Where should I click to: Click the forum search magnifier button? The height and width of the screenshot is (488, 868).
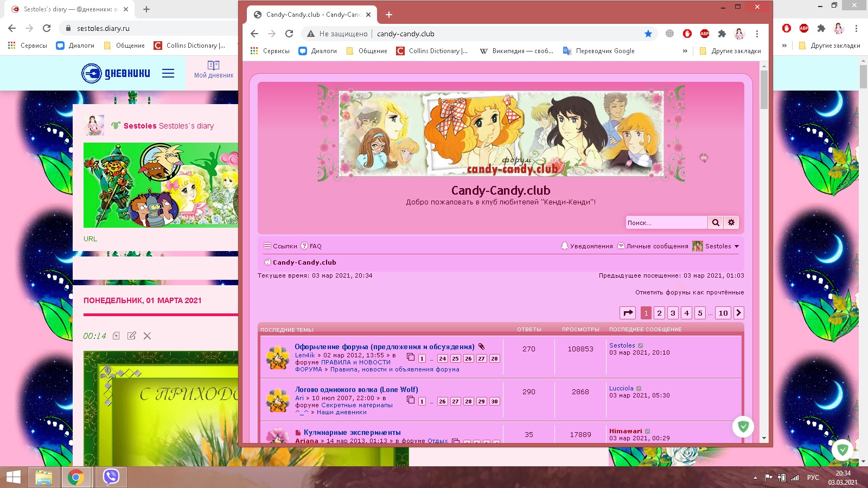(x=716, y=222)
